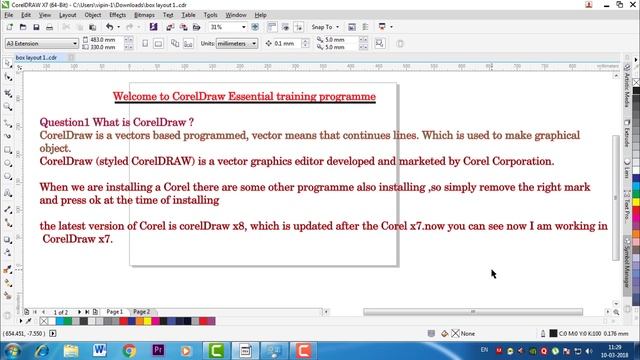This screenshot has height=360, width=640.
Task: Select the Polygon tool
Action: (x=8, y=177)
